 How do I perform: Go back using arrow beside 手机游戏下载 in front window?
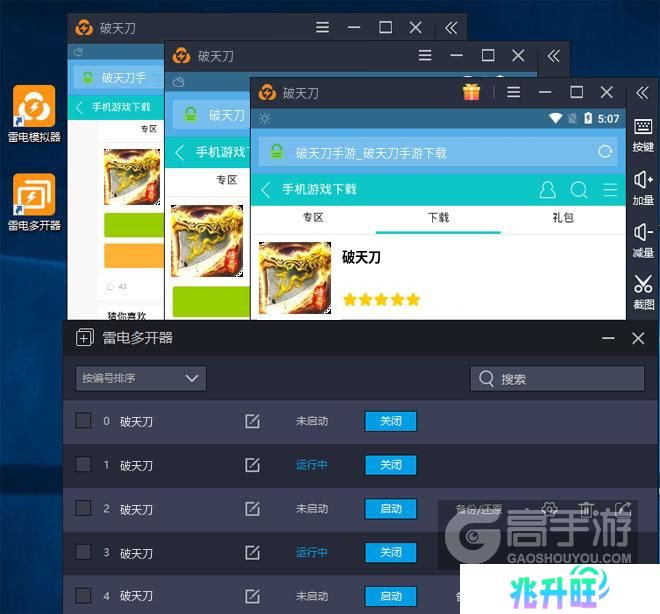point(266,190)
